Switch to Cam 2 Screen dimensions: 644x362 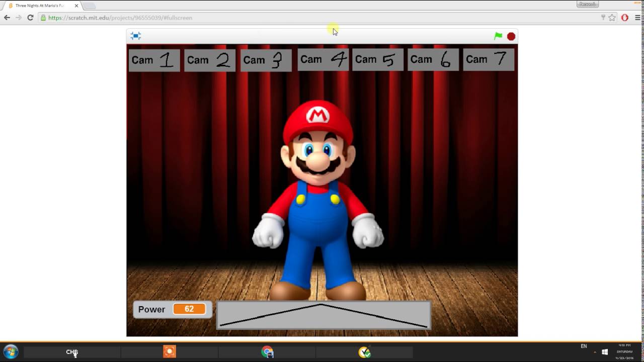(209, 60)
